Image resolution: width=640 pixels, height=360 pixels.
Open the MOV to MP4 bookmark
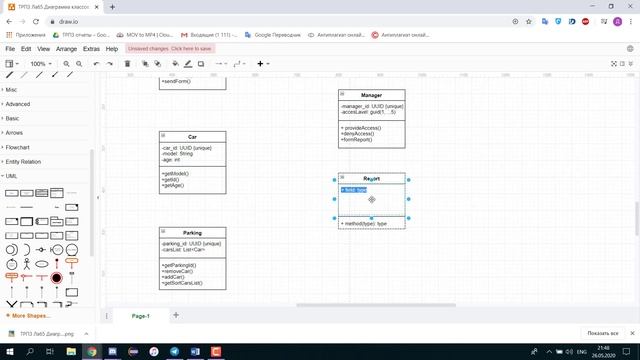tap(145, 35)
